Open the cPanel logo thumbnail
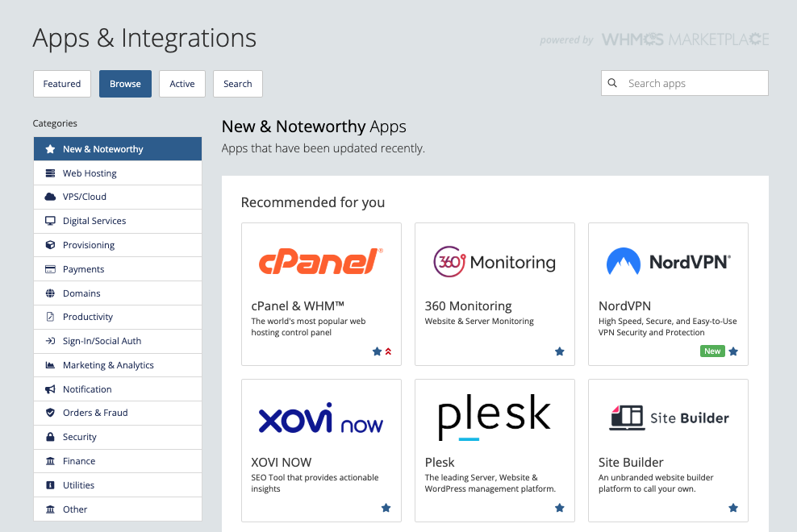797x532 pixels. click(321, 261)
